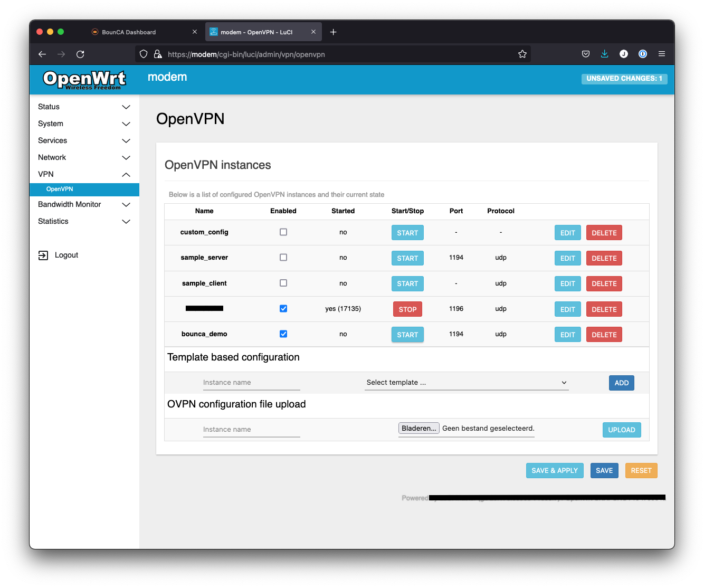Open the shield tracking protection icon
The image size is (704, 588).
coord(144,54)
